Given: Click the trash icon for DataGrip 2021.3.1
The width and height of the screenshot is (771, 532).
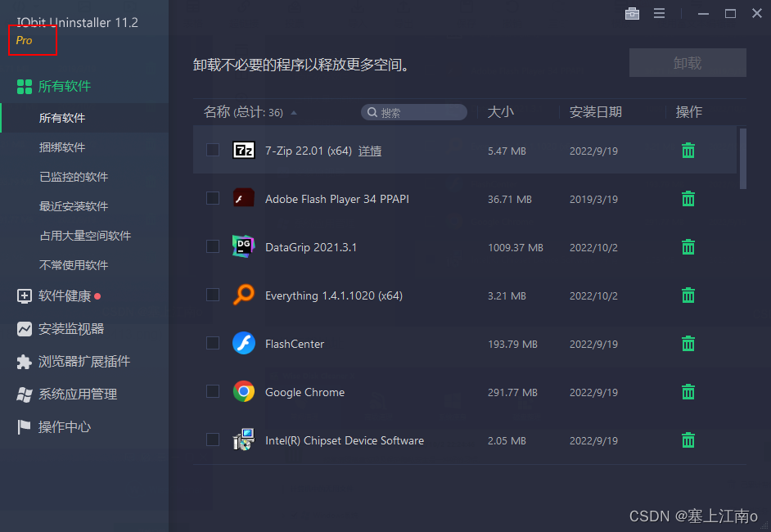Looking at the screenshot, I should point(688,247).
